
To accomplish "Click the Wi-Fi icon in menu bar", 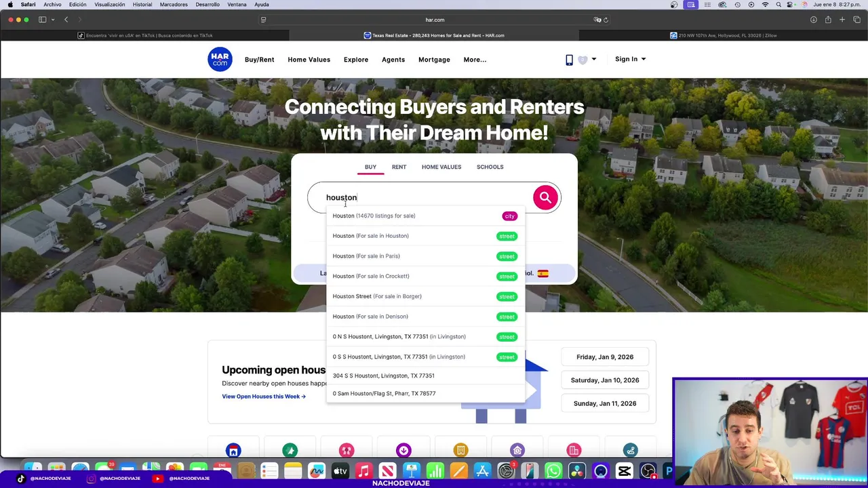I will coord(765,5).
